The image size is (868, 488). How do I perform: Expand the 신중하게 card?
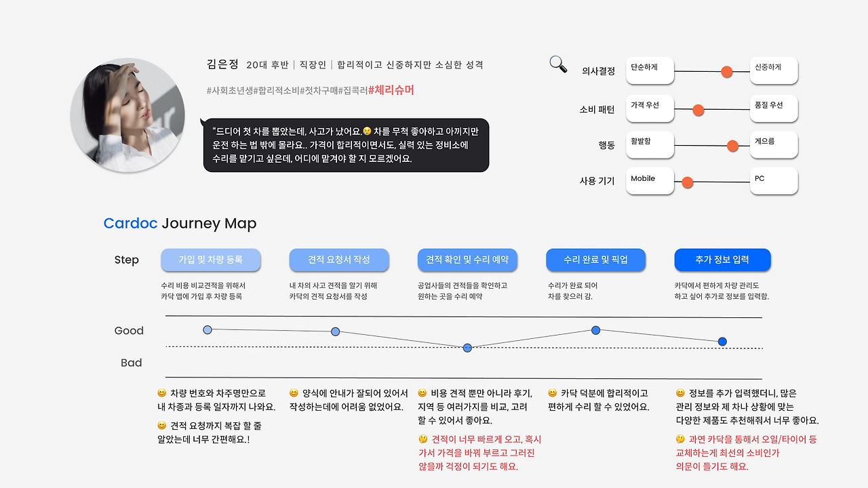(x=773, y=70)
